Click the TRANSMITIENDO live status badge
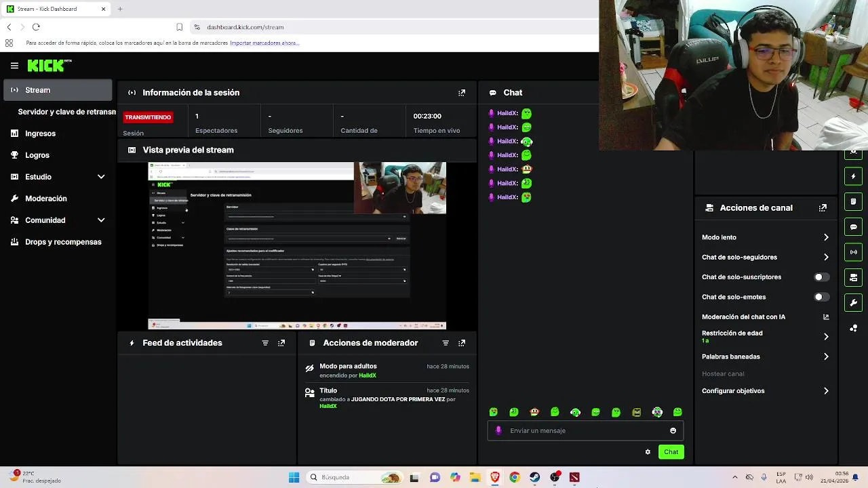Image resolution: width=868 pixels, height=488 pixels. click(148, 117)
